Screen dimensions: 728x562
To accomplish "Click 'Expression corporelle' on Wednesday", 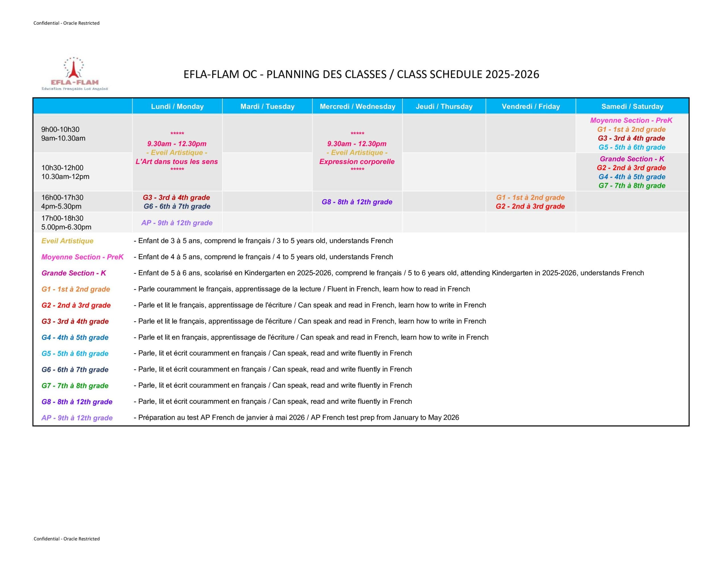I will coord(357,162).
